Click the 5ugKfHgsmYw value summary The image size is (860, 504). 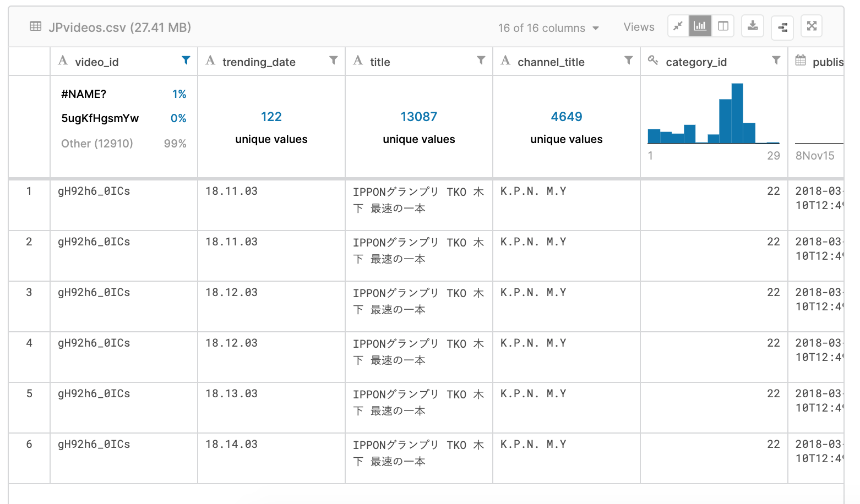100,118
